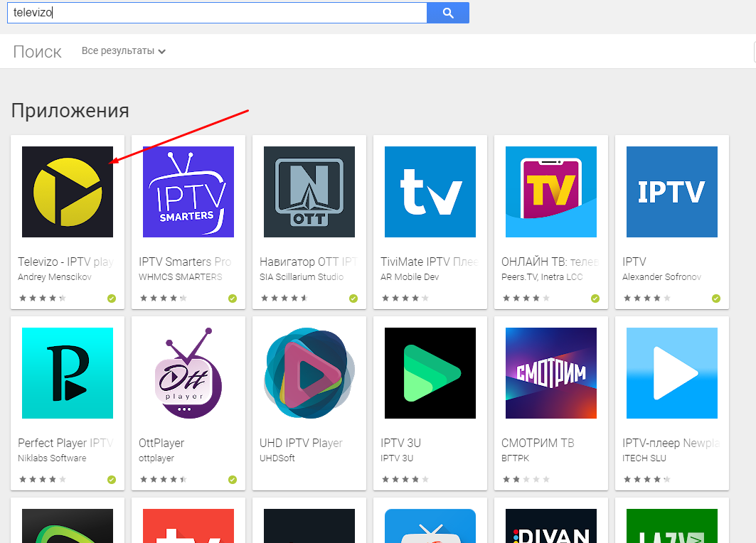
Task: Click the green check badge on Perfect Player card
Action: [112, 480]
